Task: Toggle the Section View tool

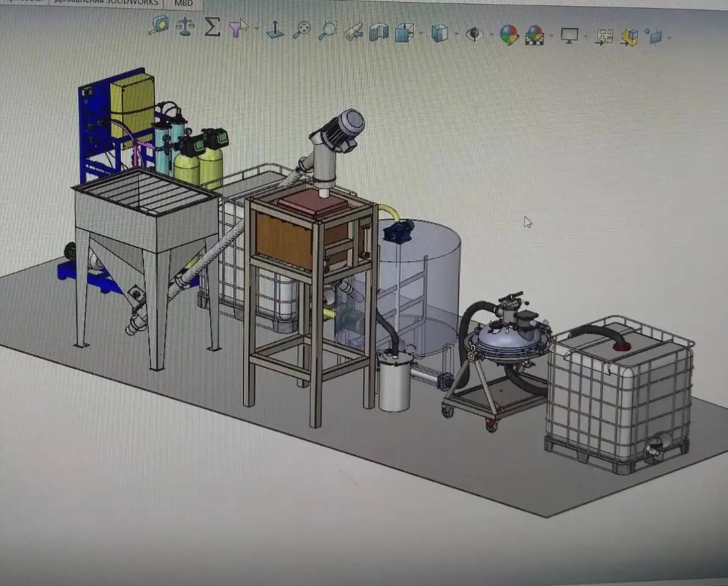Action: [x=379, y=32]
